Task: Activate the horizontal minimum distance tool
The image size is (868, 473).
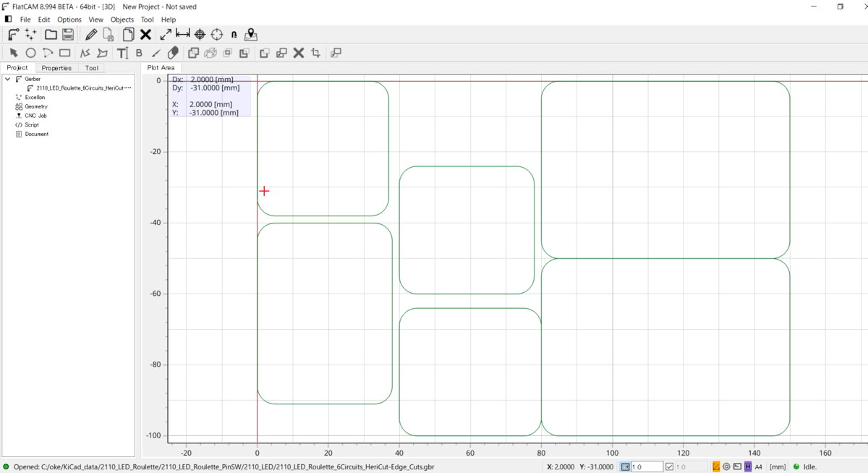Action: point(182,34)
